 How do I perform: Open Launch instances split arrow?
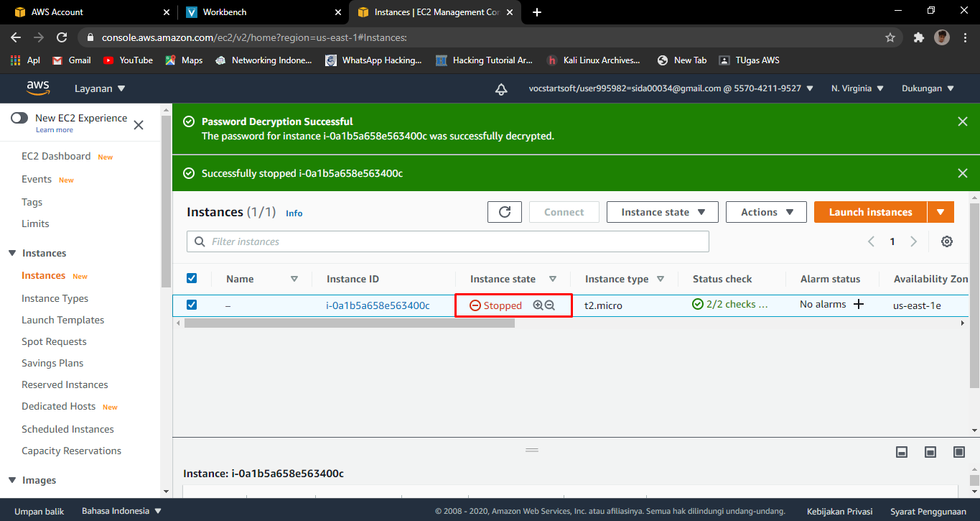pos(941,212)
